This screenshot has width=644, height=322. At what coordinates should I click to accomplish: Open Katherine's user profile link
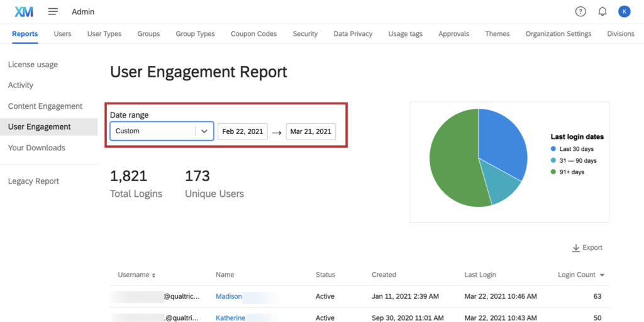pos(230,318)
